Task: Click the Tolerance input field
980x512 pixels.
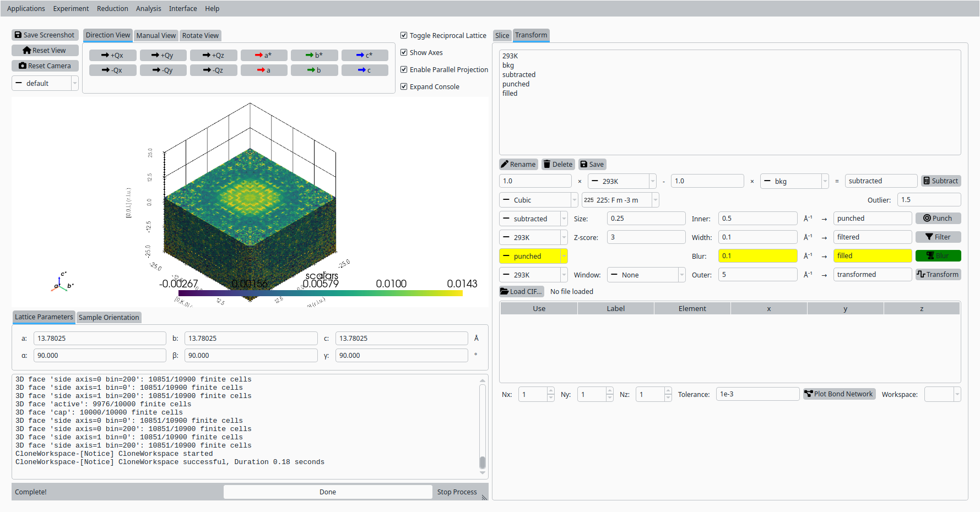Action: tap(757, 394)
